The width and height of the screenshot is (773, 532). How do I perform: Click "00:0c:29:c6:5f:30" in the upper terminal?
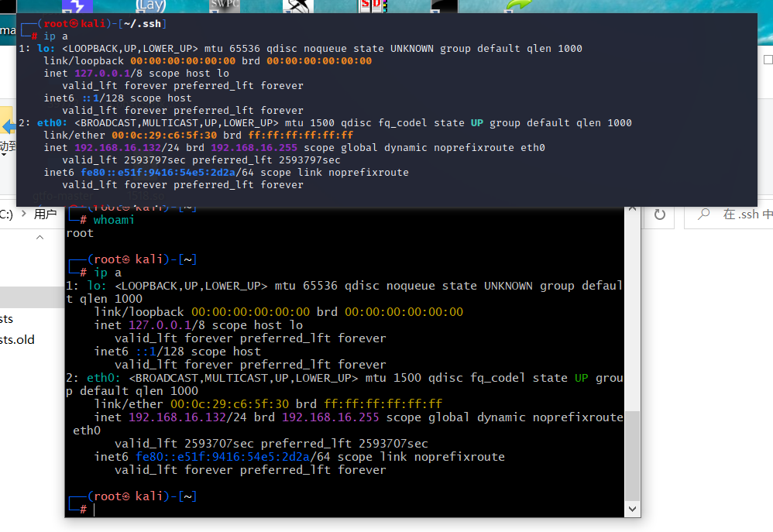click(164, 136)
